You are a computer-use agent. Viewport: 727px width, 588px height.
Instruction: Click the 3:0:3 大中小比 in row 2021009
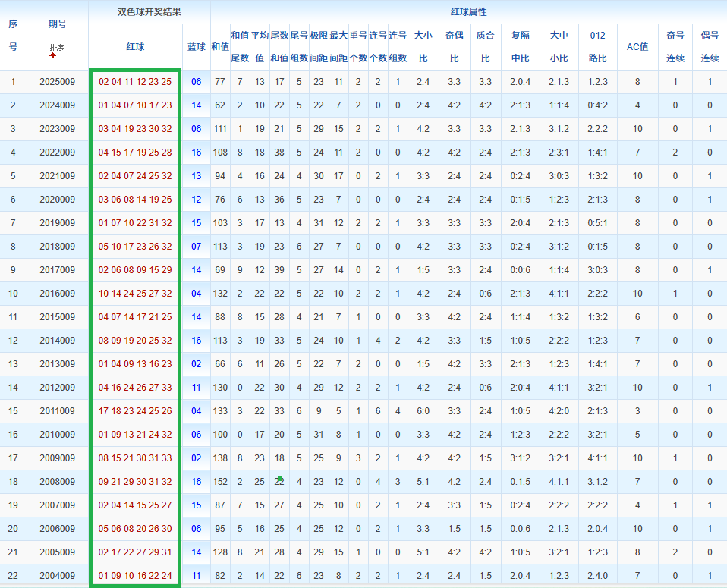[x=559, y=176]
